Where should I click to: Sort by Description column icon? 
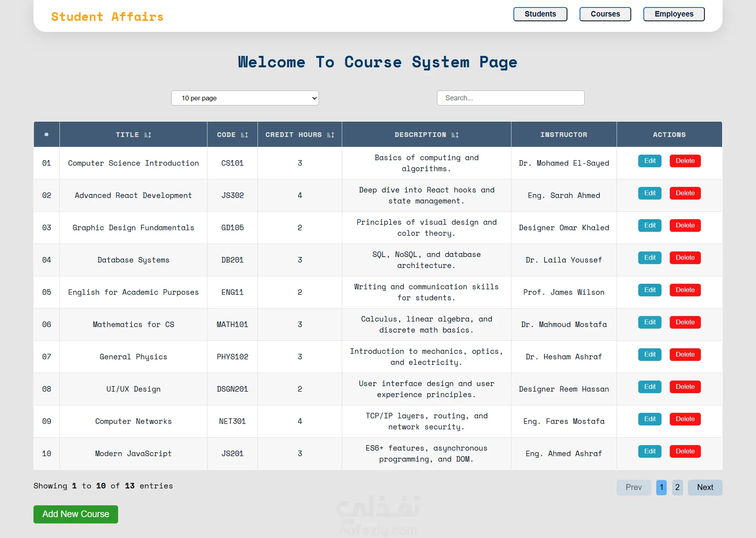455,135
